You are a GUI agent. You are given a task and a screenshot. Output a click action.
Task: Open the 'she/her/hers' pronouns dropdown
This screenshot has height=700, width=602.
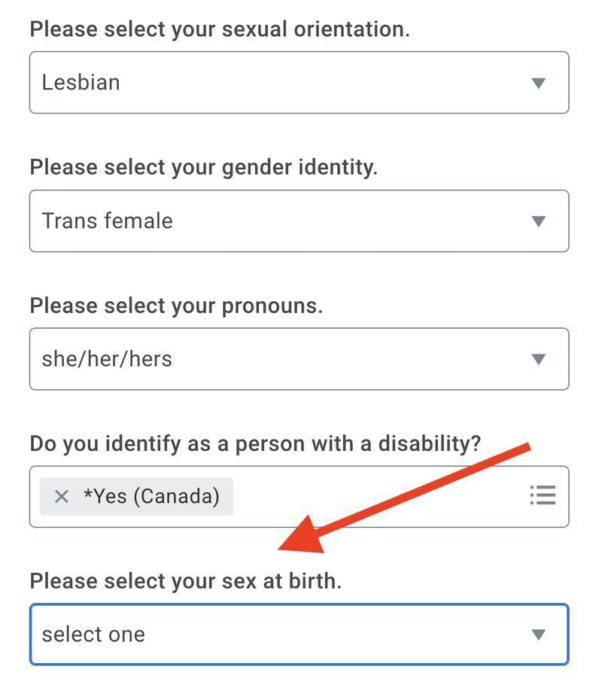click(299, 359)
